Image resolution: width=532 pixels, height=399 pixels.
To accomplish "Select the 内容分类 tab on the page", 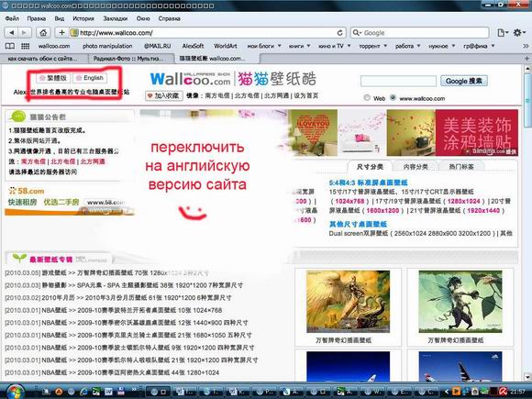I will (x=416, y=167).
